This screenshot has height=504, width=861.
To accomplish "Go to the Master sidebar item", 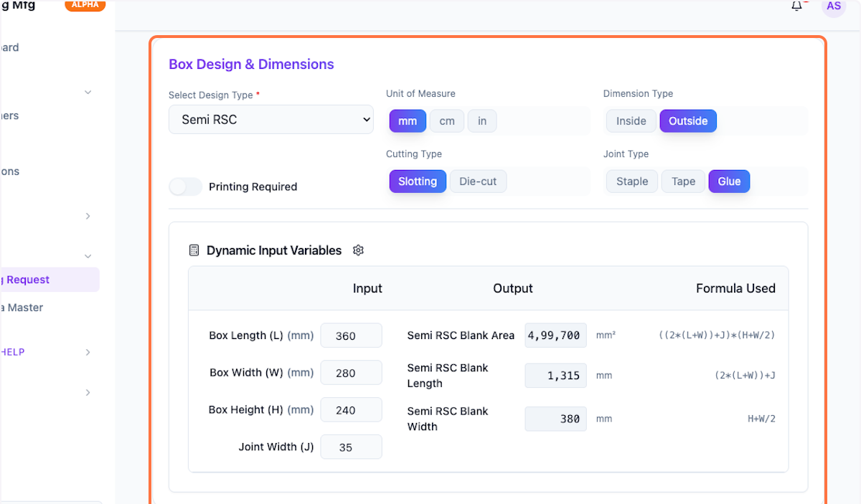I will point(25,308).
